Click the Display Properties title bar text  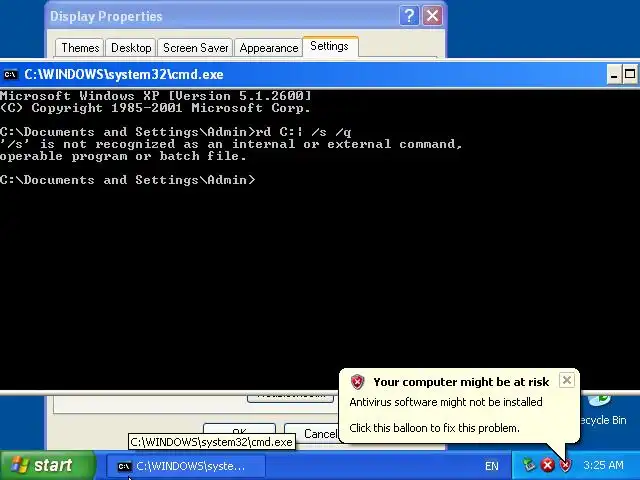coord(106,16)
